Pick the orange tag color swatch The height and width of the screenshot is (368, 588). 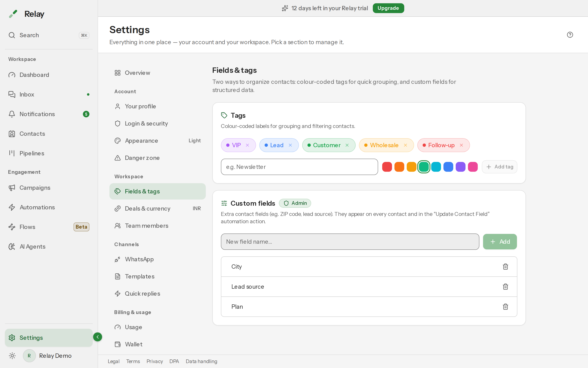point(399,167)
